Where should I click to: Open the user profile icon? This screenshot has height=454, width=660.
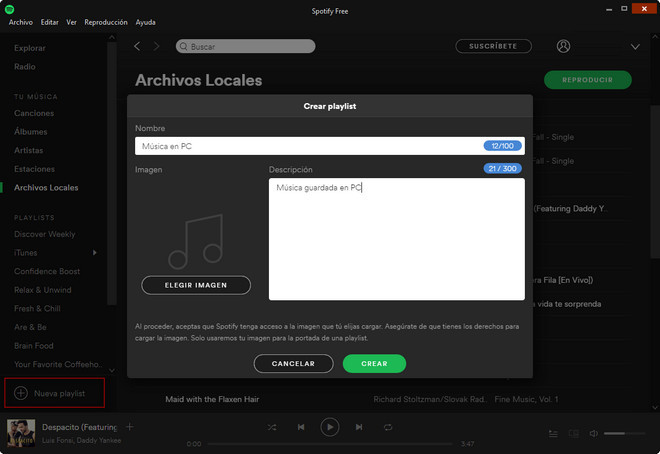tap(563, 46)
